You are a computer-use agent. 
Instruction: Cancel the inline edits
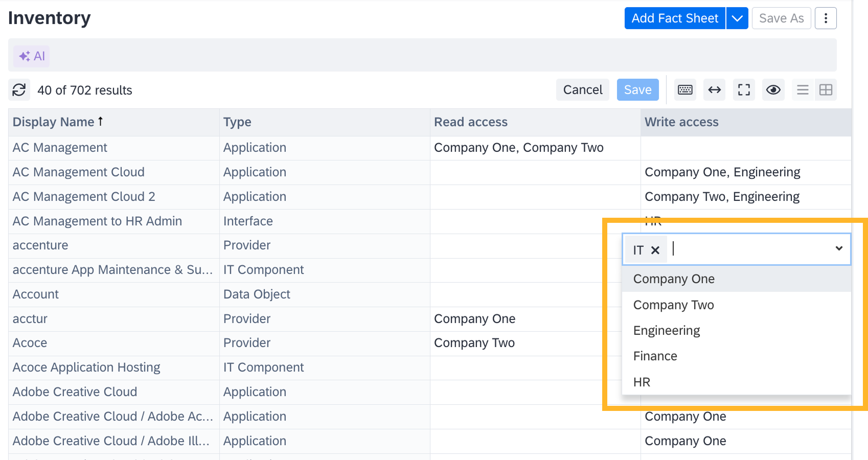coord(582,90)
